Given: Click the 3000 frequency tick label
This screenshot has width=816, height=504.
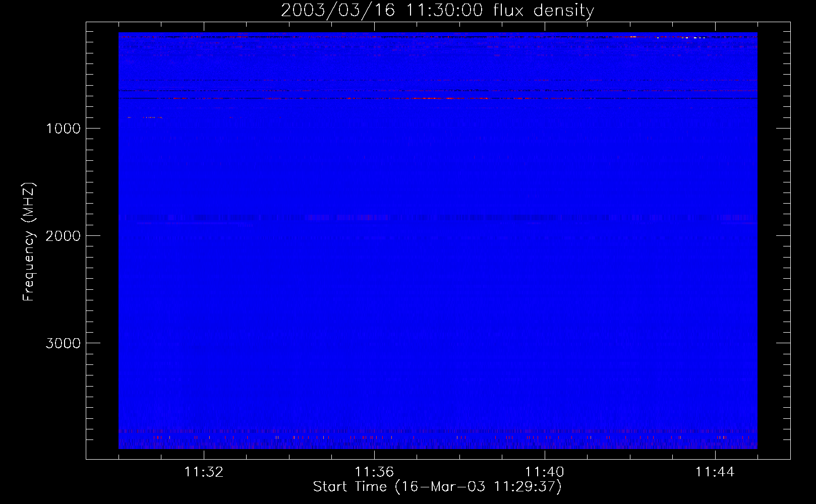Looking at the screenshot, I should tap(63, 343).
